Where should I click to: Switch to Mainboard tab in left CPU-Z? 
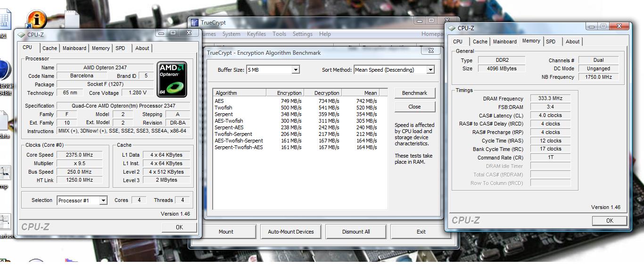pyautogui.click(x=74, y=48)
